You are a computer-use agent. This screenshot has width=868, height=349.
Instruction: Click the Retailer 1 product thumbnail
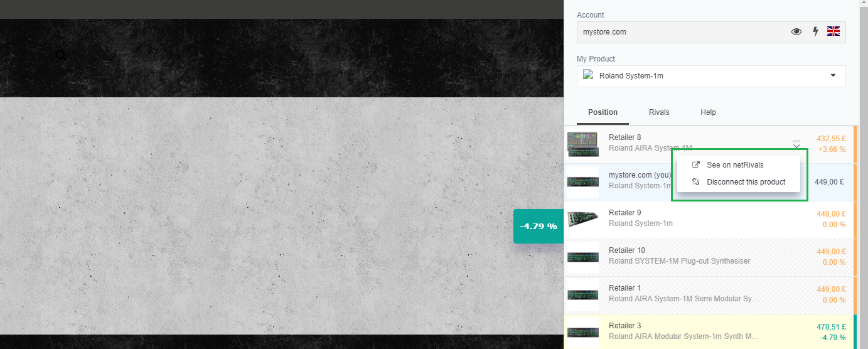(582, 295)
